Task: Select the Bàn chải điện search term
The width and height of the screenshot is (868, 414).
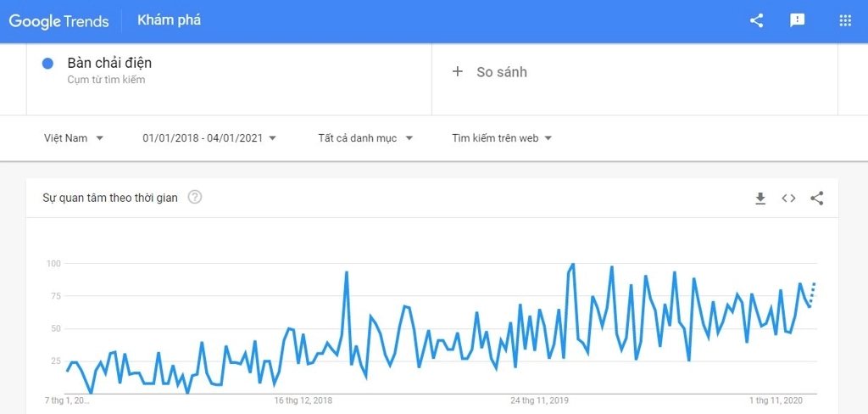Action: click(109, 63)
